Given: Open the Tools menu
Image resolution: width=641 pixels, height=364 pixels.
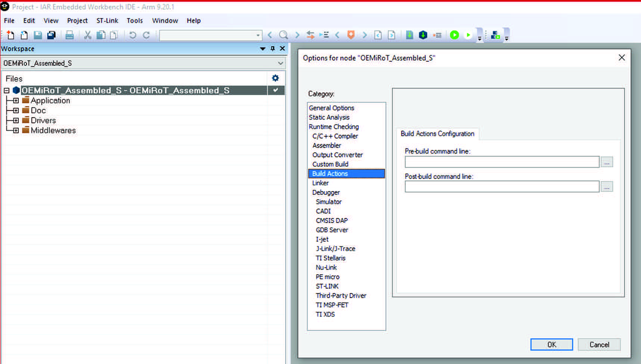Looking at the screenshot, I should [135, 21].
